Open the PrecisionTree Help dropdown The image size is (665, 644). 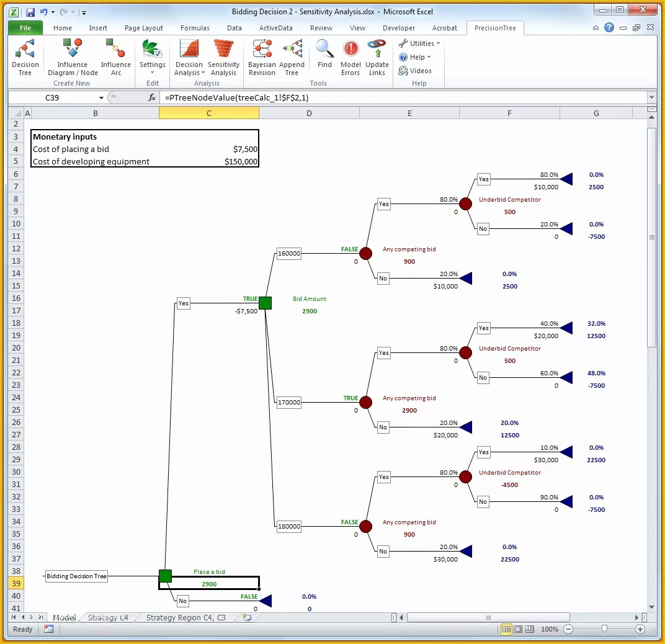click(415, 57)
